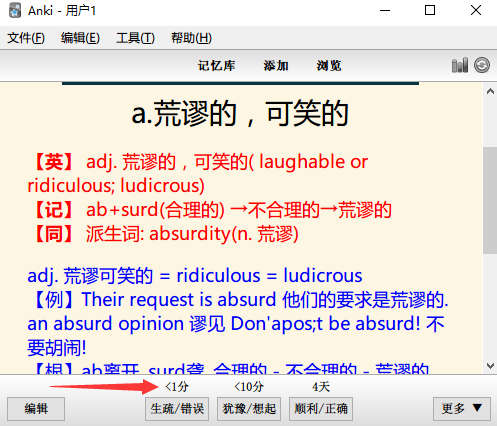This screenshot has width=497, height=426.
Task: Rate card as 生疏/错误
Action: click(x=177, y=409)
